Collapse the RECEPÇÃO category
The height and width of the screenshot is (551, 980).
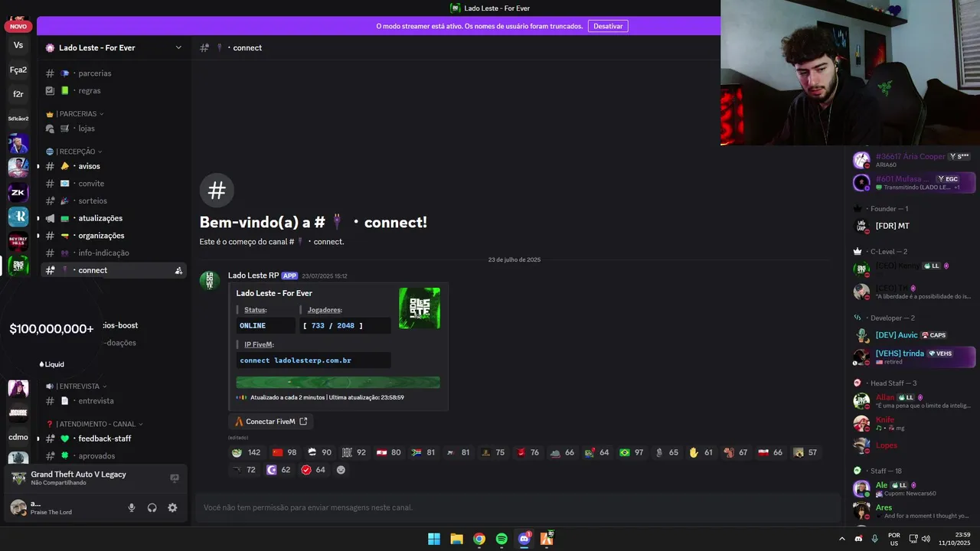79,152
